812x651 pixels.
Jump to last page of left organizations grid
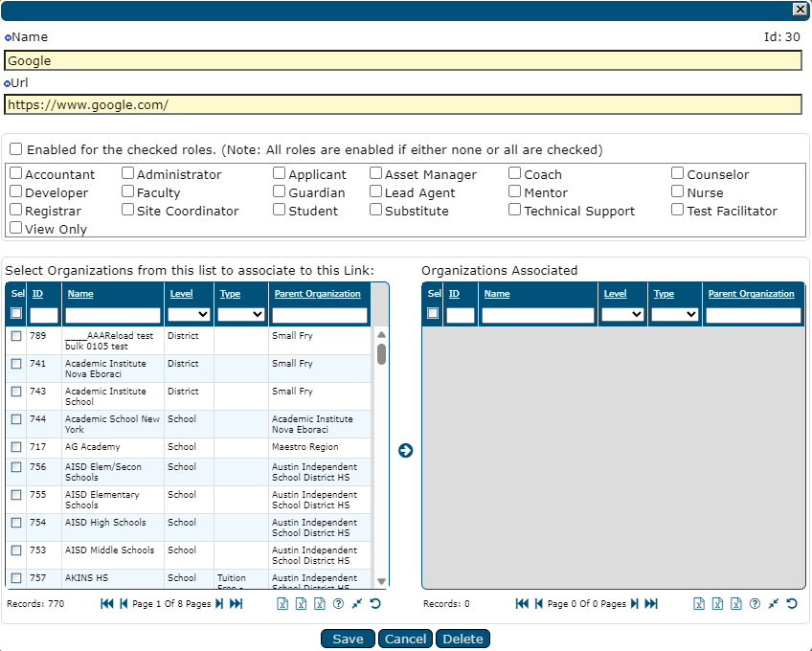236,604
